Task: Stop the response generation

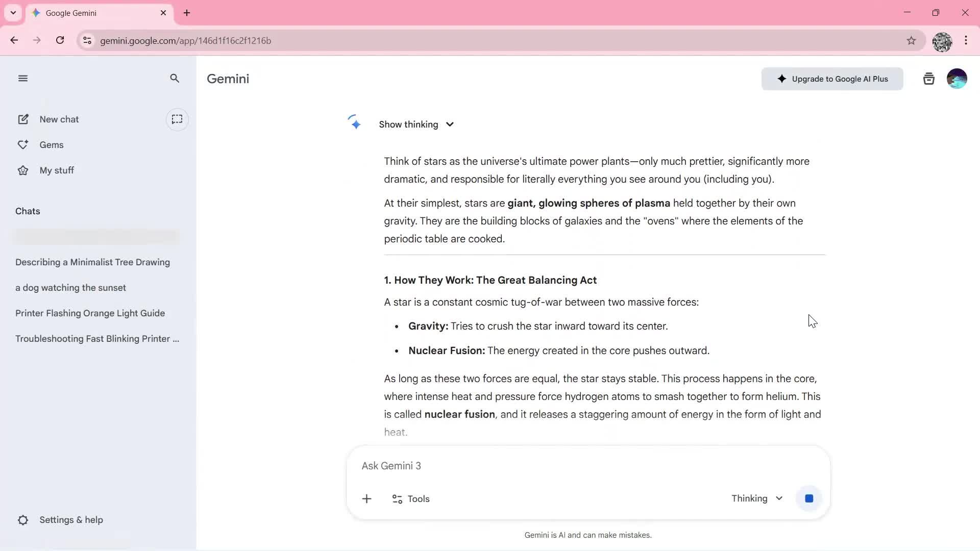Action: click(x=808, y=498)
